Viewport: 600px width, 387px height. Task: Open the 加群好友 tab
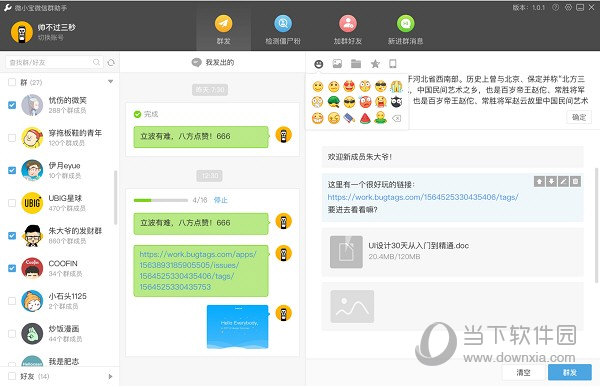click(x=347, y=29)
